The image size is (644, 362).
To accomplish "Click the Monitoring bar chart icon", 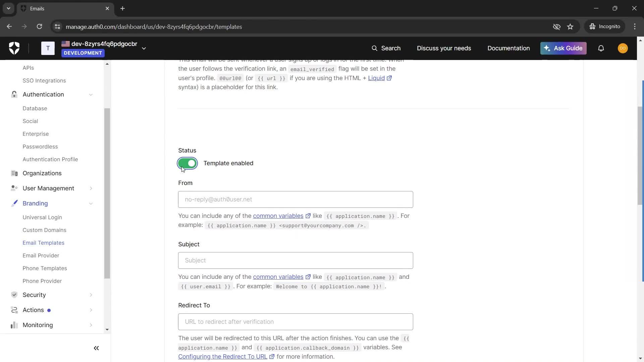I will click(14, 325).
